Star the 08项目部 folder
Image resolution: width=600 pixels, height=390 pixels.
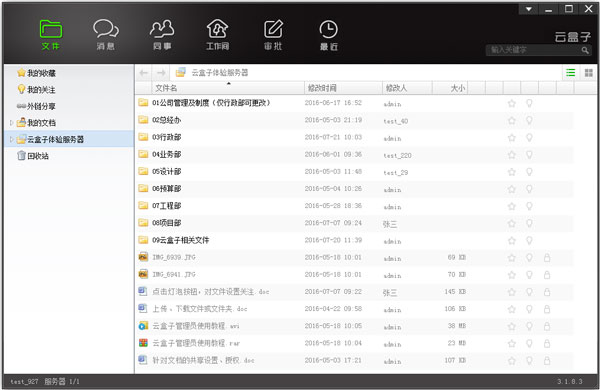[512, 223]
